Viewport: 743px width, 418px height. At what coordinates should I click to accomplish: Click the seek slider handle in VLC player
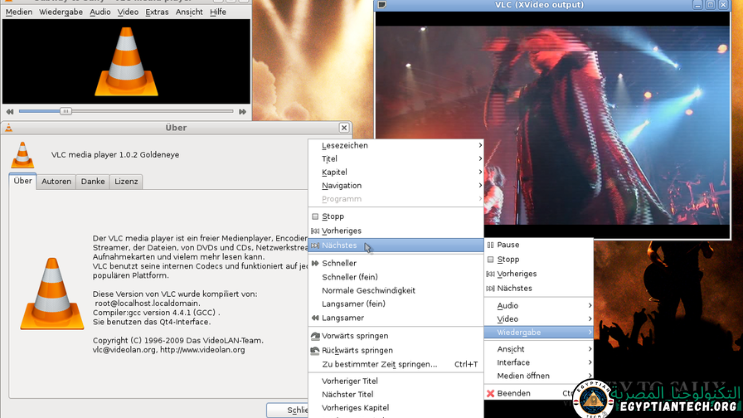66,111
